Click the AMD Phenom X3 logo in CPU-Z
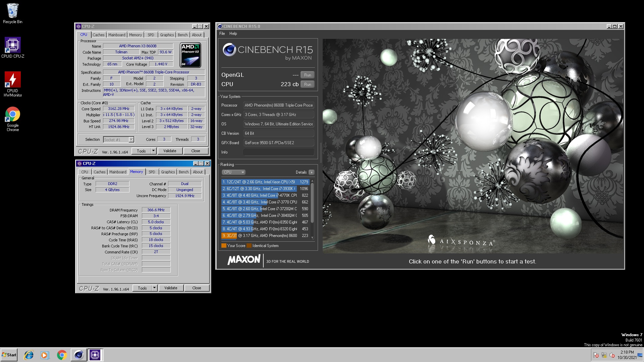The width and height of the screenshot is (644, 362). point(190,55)
